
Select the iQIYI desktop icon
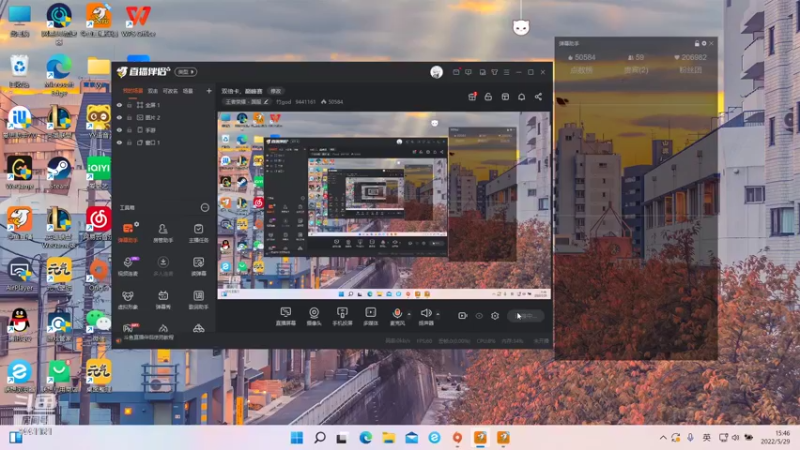pos(98,173)
